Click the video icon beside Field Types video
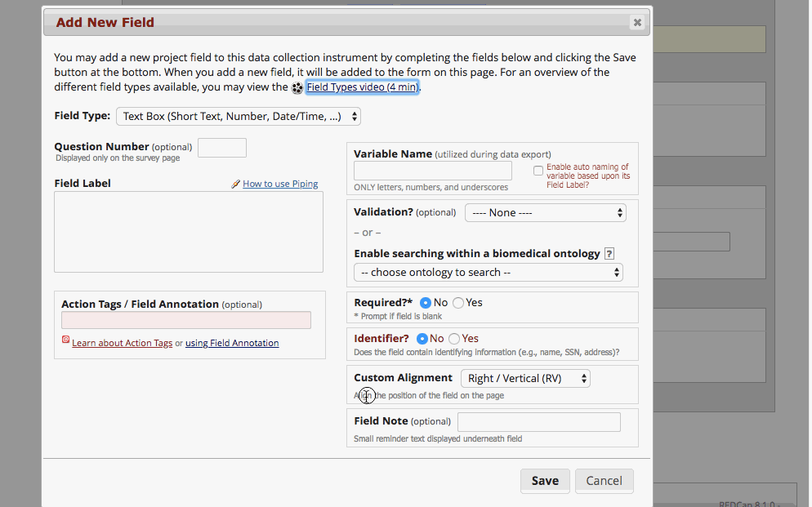 point(297,87)
